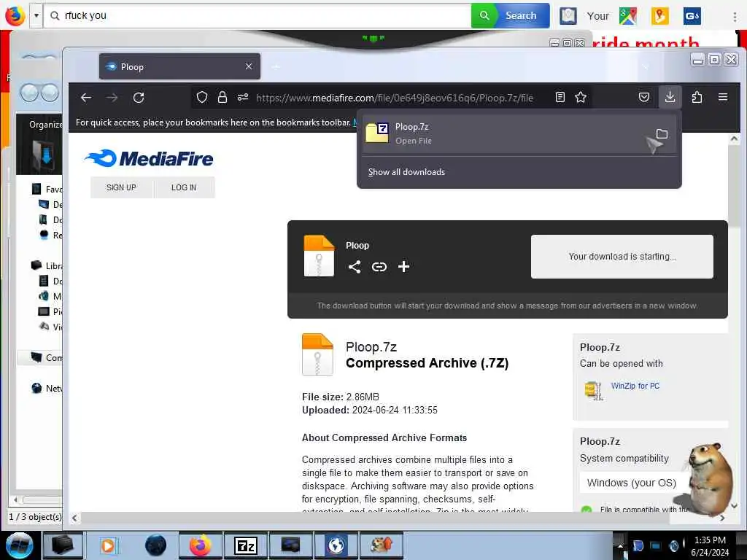Close the Ploop tab
747x560 pixels.
click(249, 66)
